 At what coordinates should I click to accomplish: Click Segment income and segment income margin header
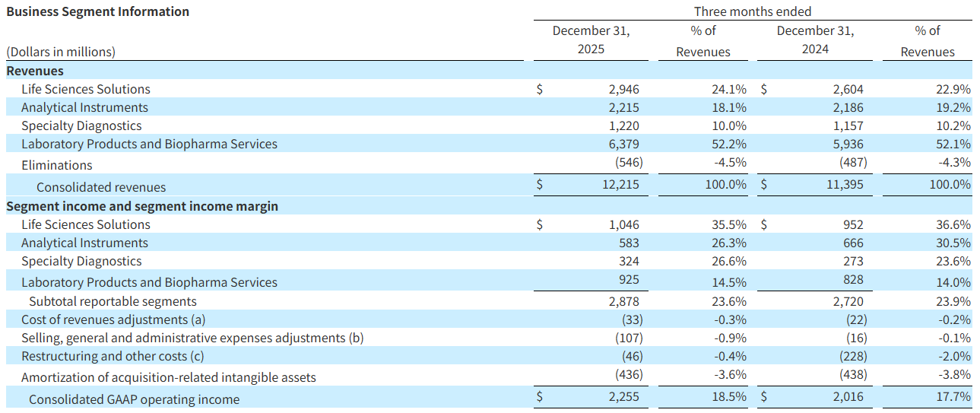pyautogui.click(x=142, y=206)
